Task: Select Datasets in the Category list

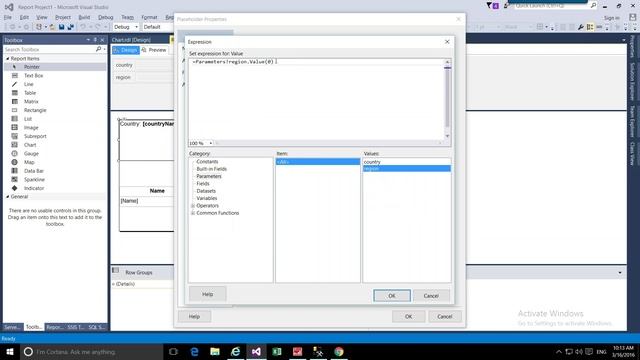Action: pyautogui.click(x=206, y=191)
